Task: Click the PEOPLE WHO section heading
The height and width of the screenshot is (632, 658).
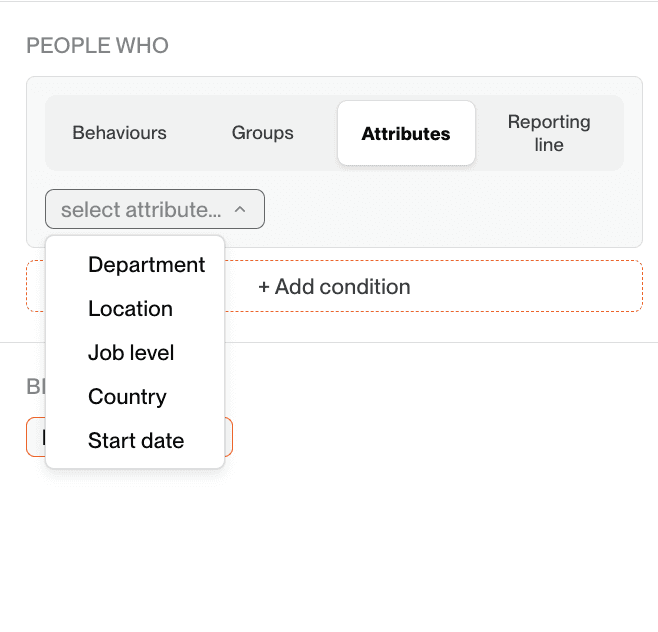Action: click(97, 46)
